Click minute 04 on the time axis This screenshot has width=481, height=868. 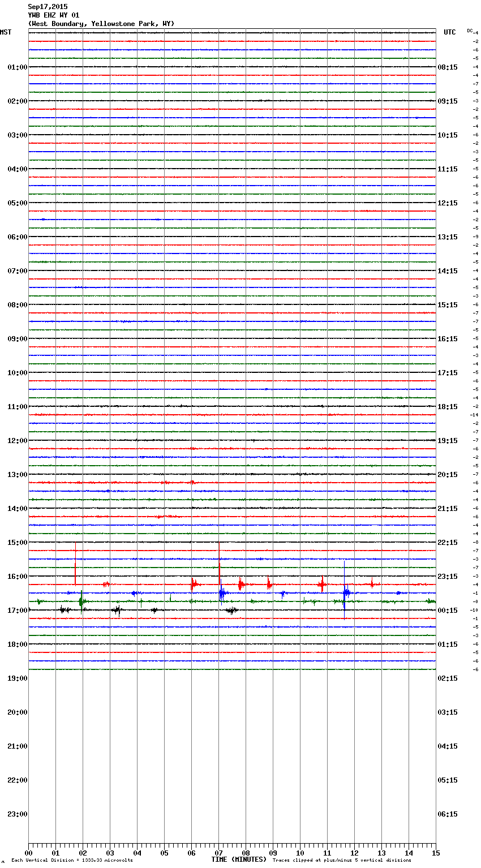(x=137, y=853)
